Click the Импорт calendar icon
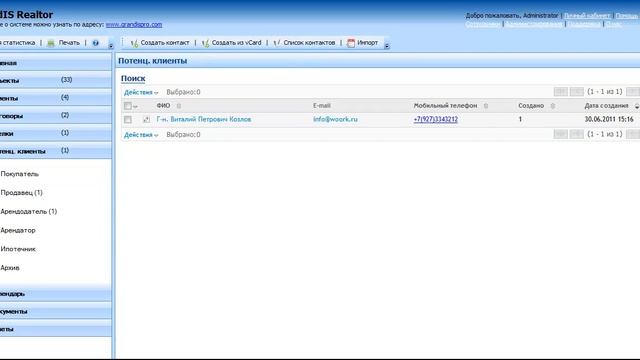This screenshot has height=360, width=640. coord(351,43)
